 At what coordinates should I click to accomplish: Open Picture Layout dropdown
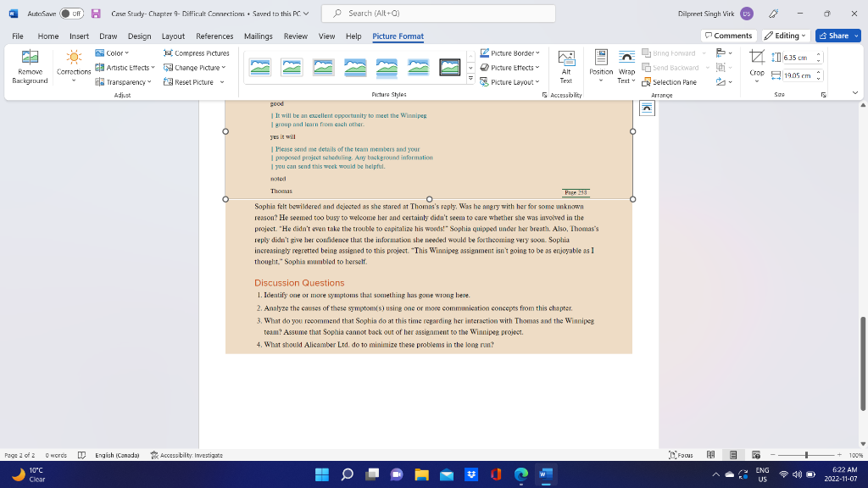[x=509, y=82]
